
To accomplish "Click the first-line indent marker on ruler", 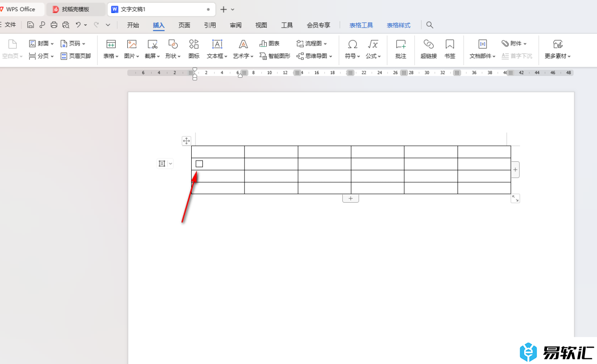I will tap(195, 69).
